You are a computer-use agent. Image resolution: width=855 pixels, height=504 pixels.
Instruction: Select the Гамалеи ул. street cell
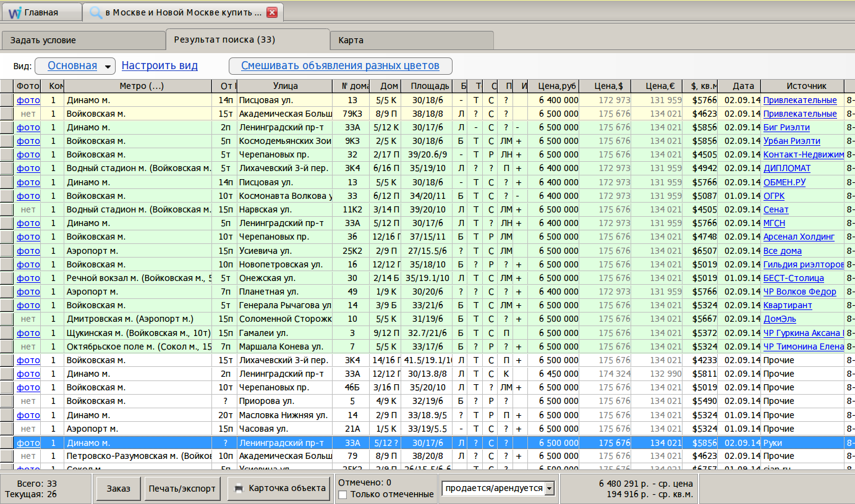click(285, 333)
